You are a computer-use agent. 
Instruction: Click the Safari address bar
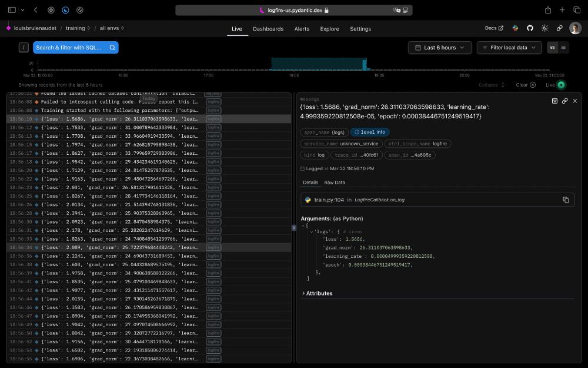click(x=294, y=10)
